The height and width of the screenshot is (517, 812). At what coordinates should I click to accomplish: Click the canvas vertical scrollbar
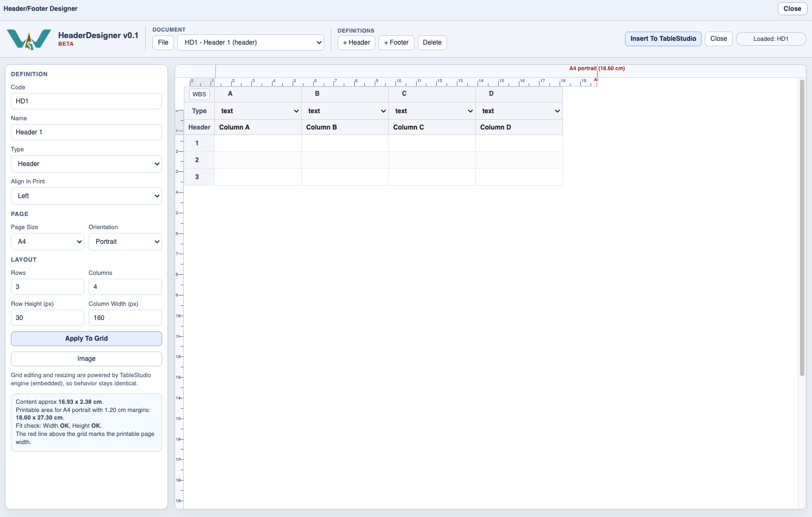[x=802, y=227]
